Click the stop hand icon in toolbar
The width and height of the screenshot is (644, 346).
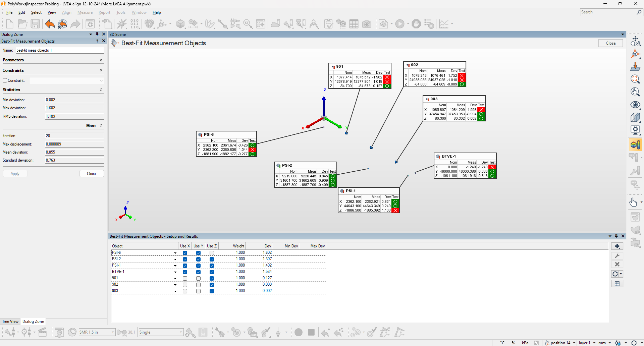click(416, 24)
